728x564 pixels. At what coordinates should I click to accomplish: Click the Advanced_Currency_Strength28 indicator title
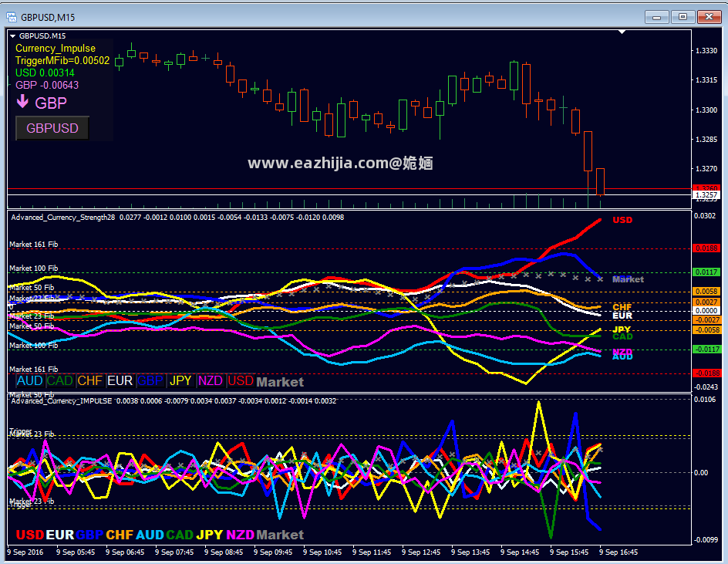pos(62,218)
